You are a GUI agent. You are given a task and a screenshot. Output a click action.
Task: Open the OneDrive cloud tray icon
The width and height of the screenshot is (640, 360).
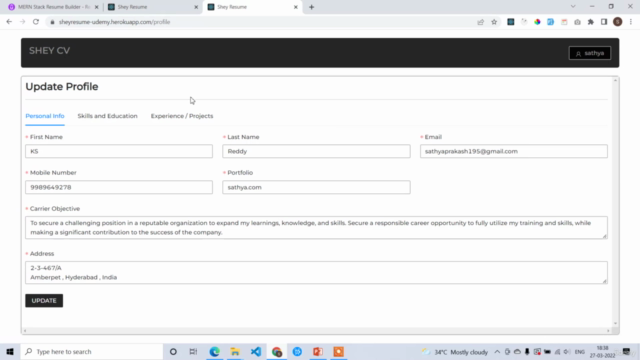pyautogui.click(x=517, y=352)
